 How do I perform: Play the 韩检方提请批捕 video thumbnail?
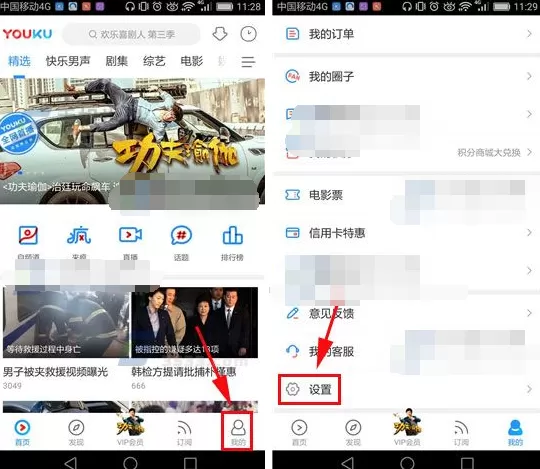pyautogui.click(x=195, y=323)
